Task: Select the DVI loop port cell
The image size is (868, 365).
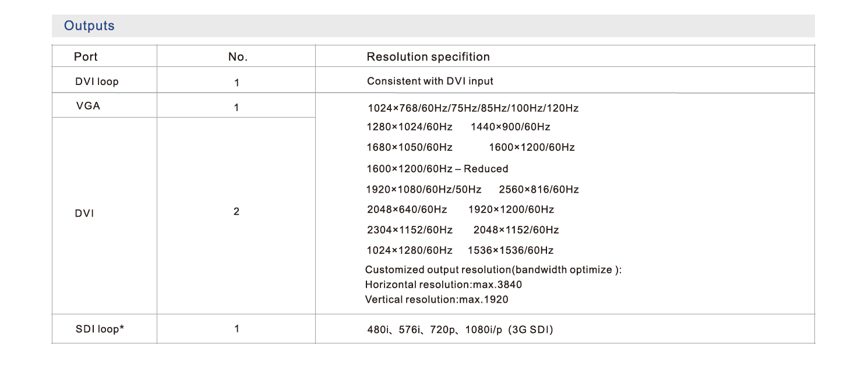Action: pos(97,82)
